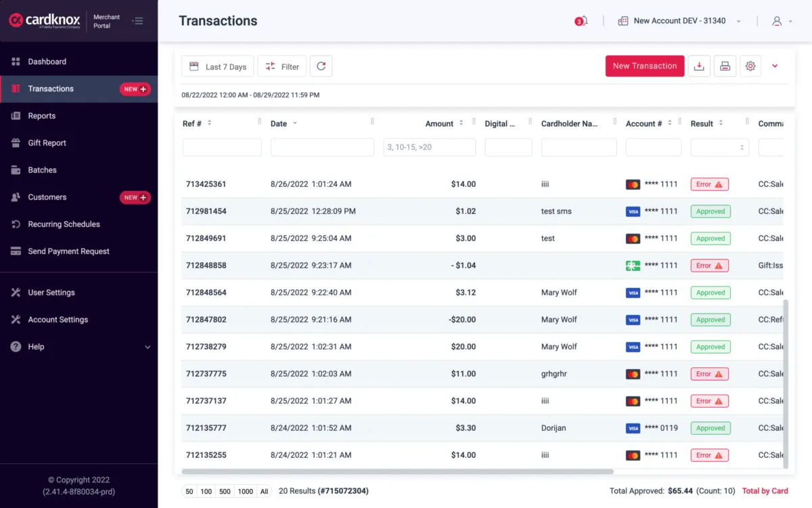The width and height of the screenshot is (812, 508).
Task: Open the Filter options
Action: 282,66
